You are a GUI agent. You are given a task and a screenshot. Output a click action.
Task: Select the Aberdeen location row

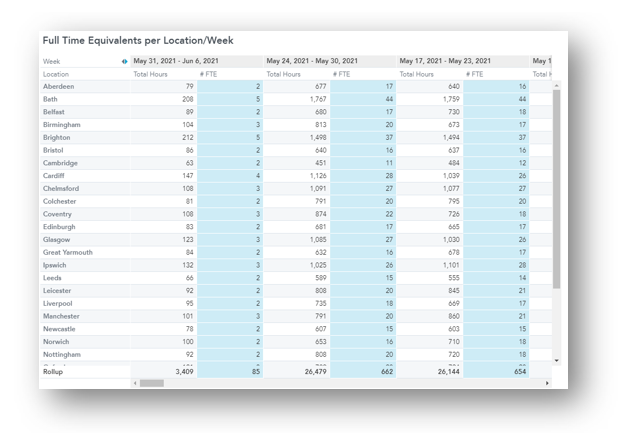click(59, 87)
